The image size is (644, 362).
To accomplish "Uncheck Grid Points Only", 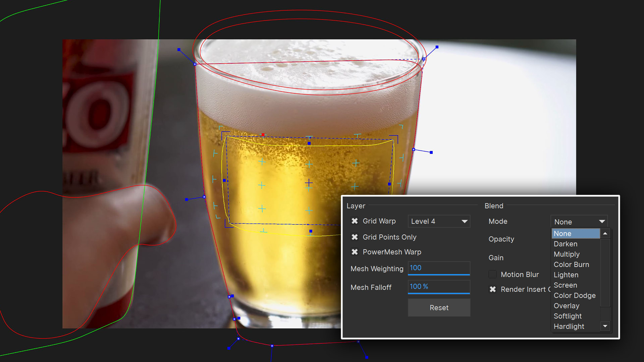I will coord(355,237).
